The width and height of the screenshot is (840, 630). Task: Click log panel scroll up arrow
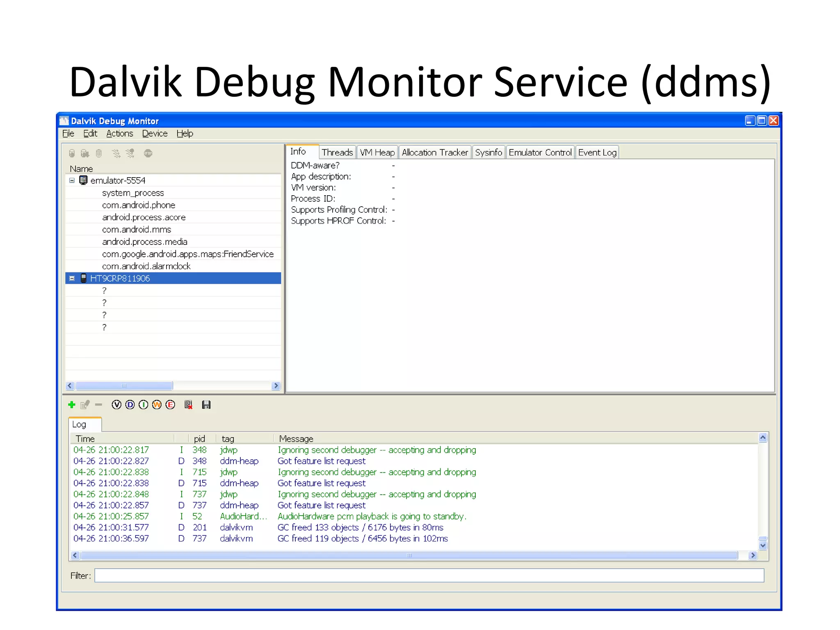click(x=763, y=438)
